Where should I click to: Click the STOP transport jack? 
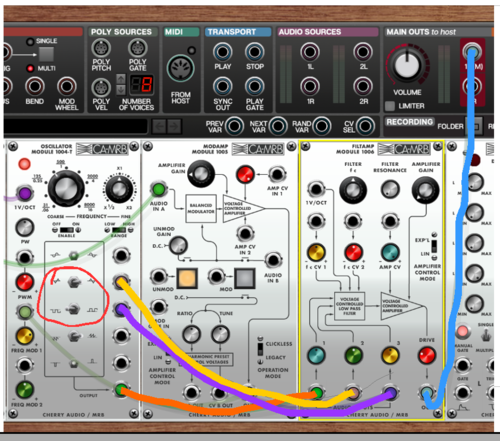255,52
